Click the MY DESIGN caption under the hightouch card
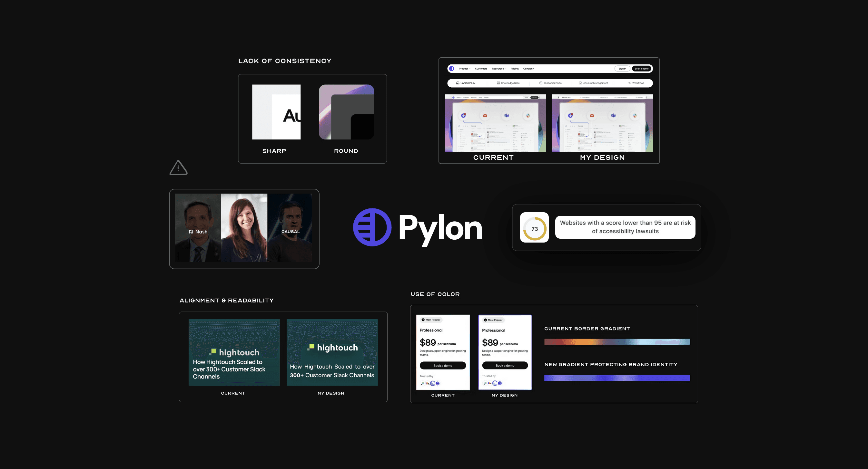The image size is (868, 469). [x=331, y=393]
